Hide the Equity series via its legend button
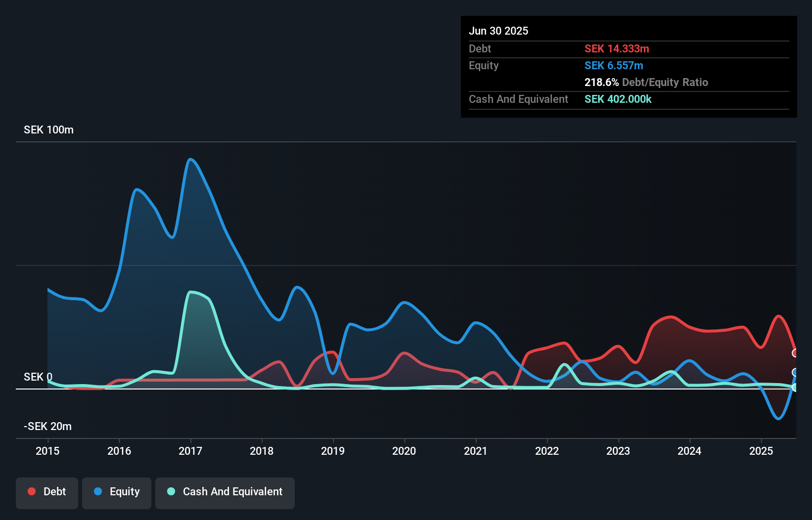The width and height of the screenshot is (812, 520). [x=116, y=492]
